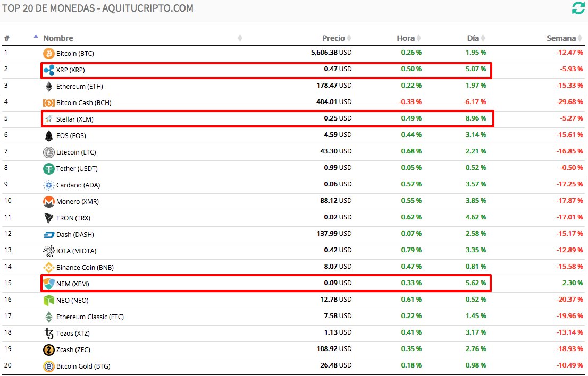Open the Bitcoin (BTC) name link
This screenshot has height=376, width=588.
click(75, 54)
